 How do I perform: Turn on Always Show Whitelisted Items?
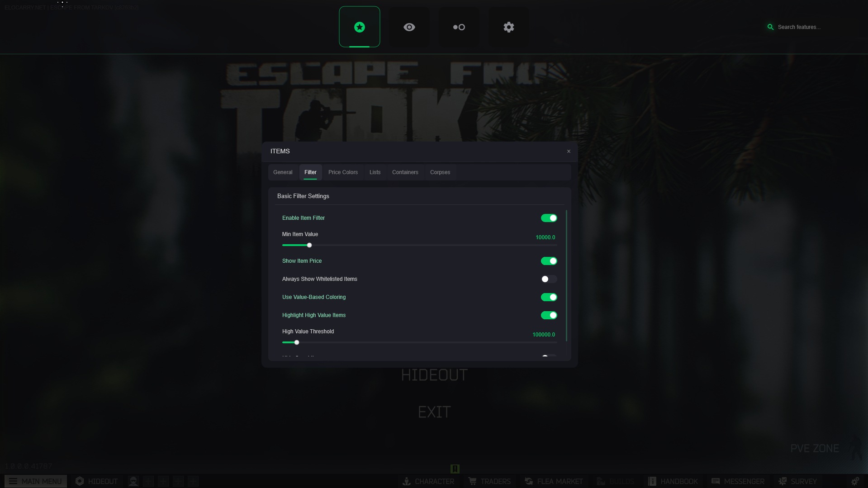coord(549,279)
